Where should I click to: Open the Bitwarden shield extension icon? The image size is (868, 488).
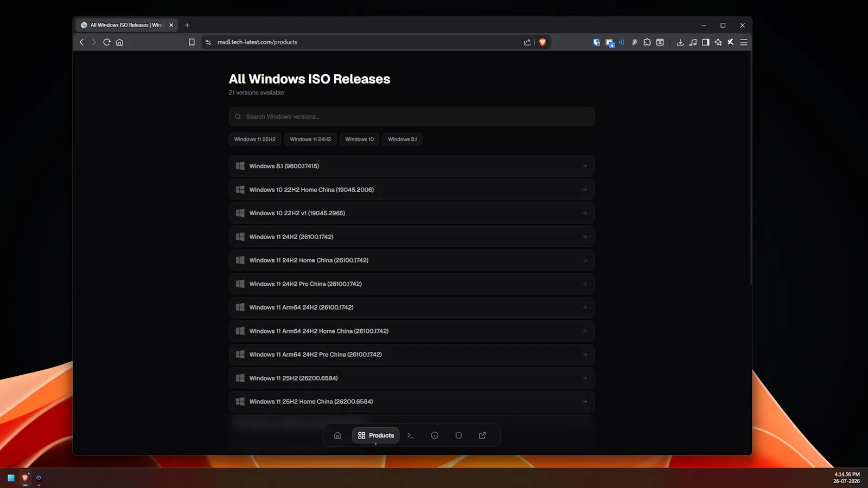click(x=596, y=42)
